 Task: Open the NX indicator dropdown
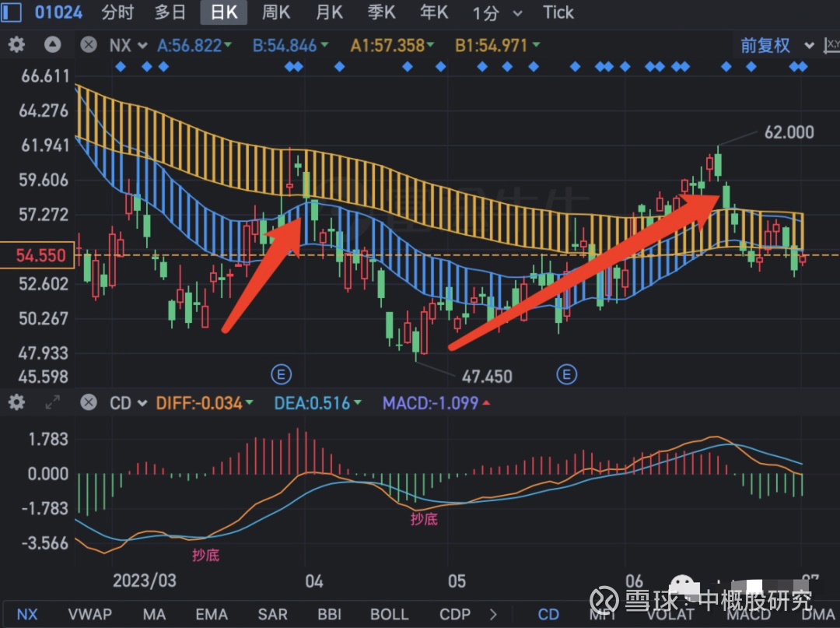[x=127, y=45]
